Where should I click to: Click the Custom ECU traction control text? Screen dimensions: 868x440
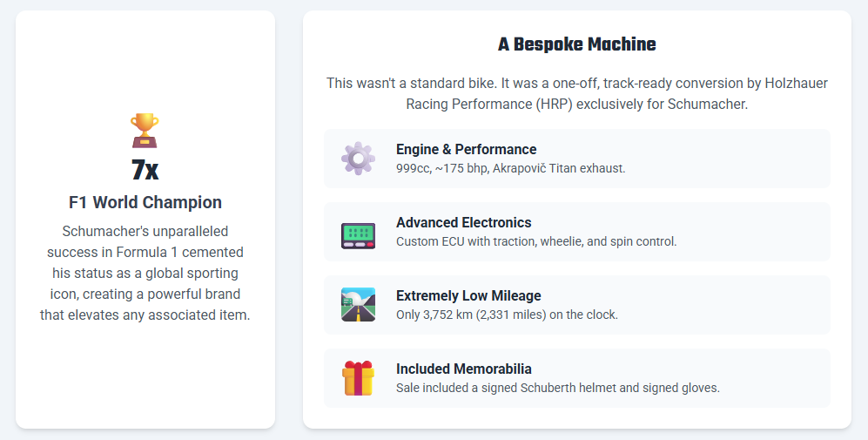click(535, 241)
